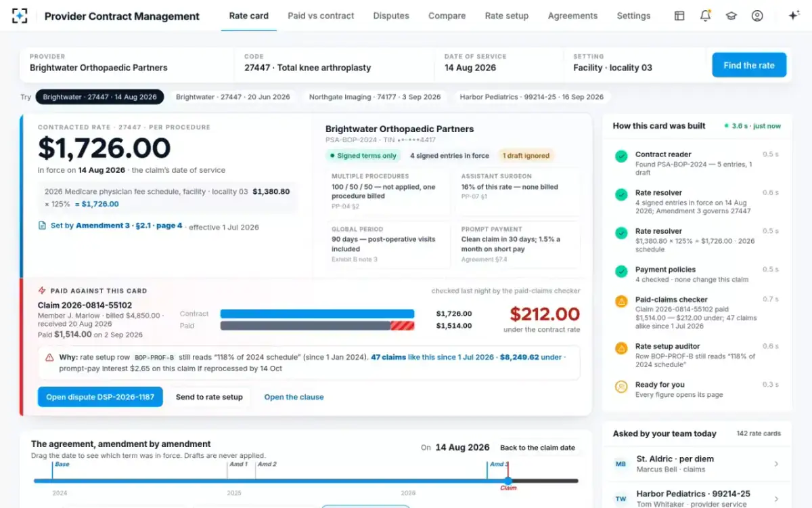Image resolution: width=812 pixels, height=508 pixels.
Task: Click 1 draft ignored badge
Action: pyautogui.click(x=526, y=156)
